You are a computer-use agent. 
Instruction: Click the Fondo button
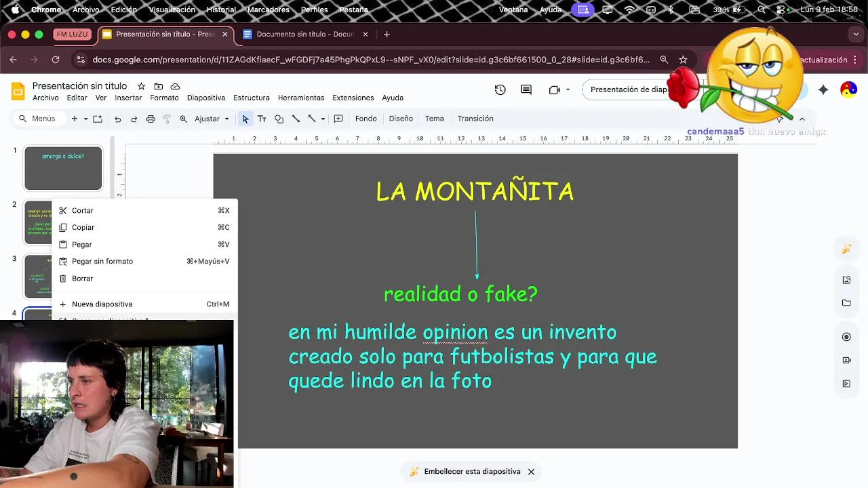366,119
